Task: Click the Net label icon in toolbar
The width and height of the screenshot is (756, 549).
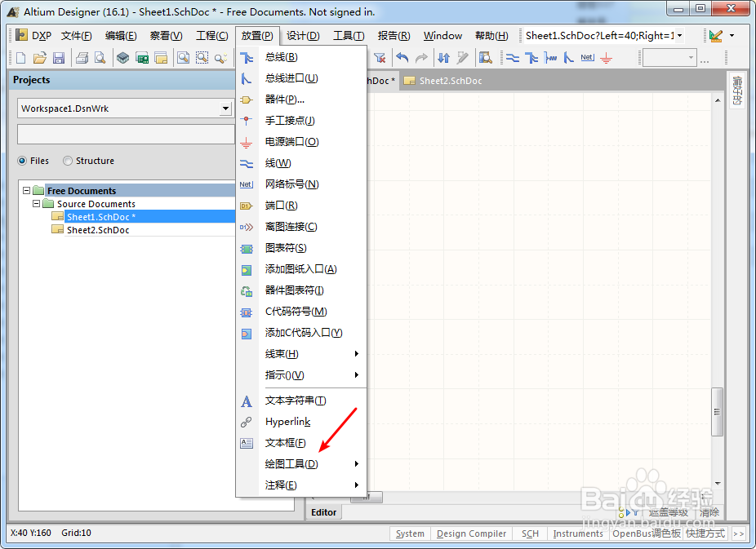Action: point(587,58)
